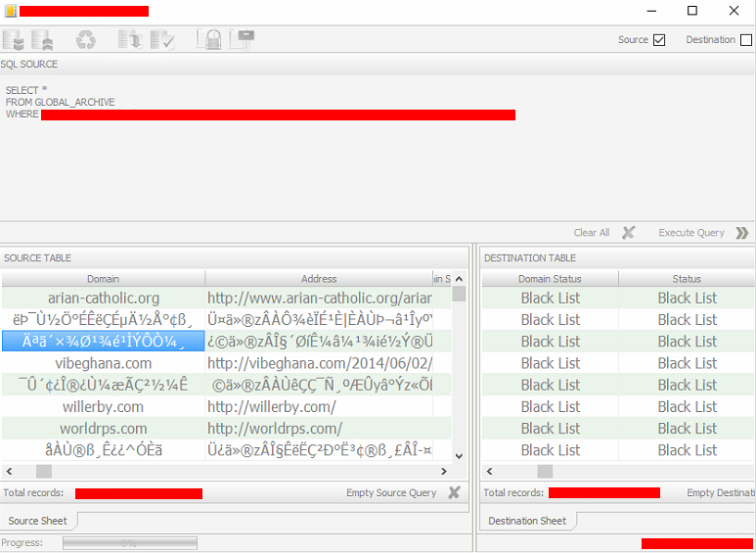The image size is (756, 553).
Task: Click the database download arrow icon
Action: (14, 40)
